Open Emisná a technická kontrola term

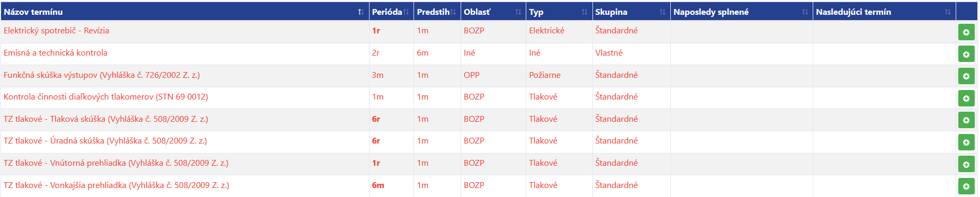click(56, 53)
